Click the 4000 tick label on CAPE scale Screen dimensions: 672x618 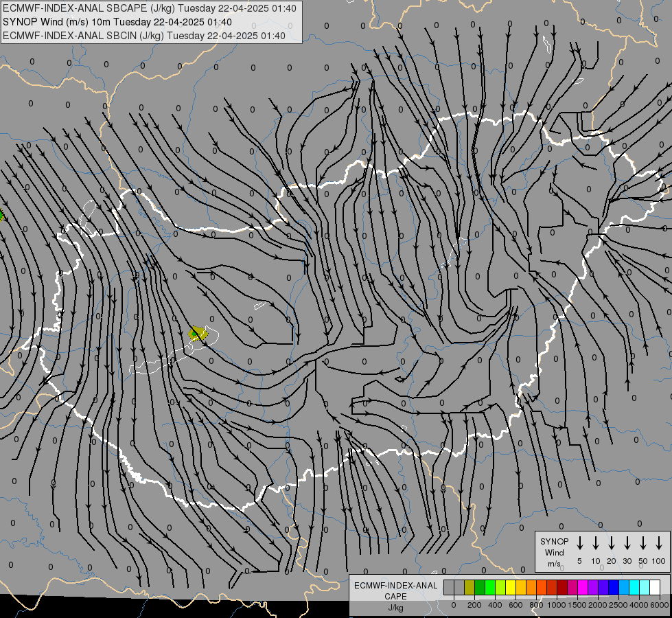639,605
